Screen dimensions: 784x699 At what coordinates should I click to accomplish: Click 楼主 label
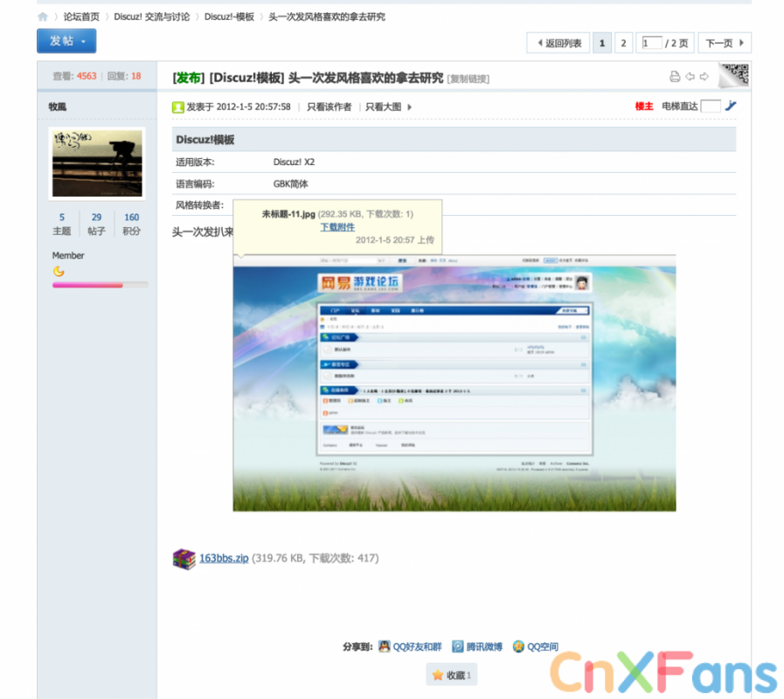point(644,106)
